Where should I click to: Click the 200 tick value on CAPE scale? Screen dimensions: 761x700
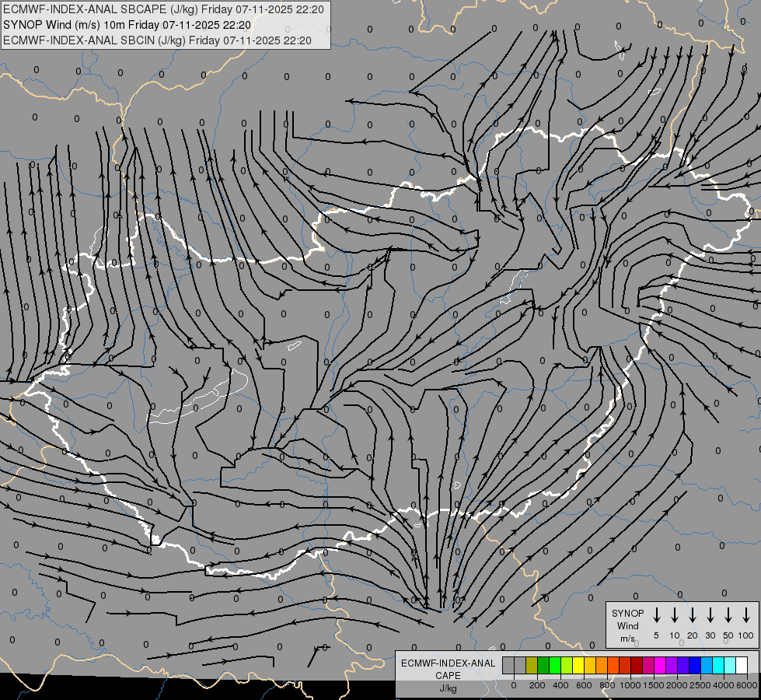point(537,685)
